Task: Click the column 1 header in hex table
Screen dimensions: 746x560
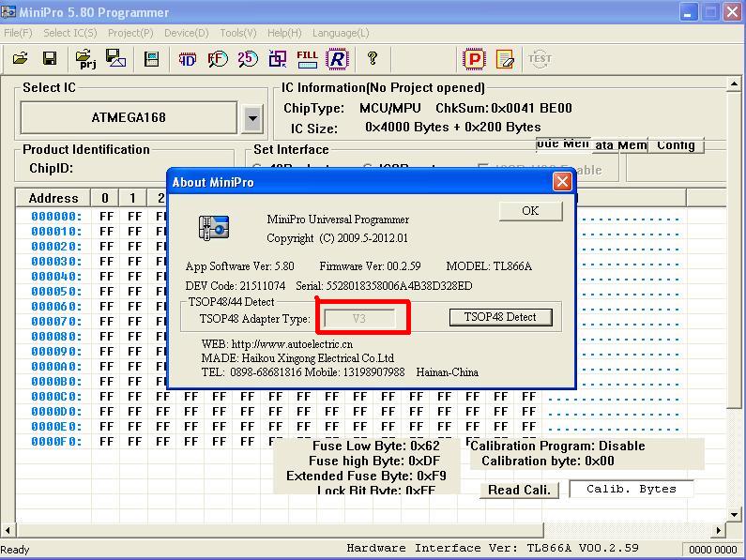Action: tap(132, 198)
